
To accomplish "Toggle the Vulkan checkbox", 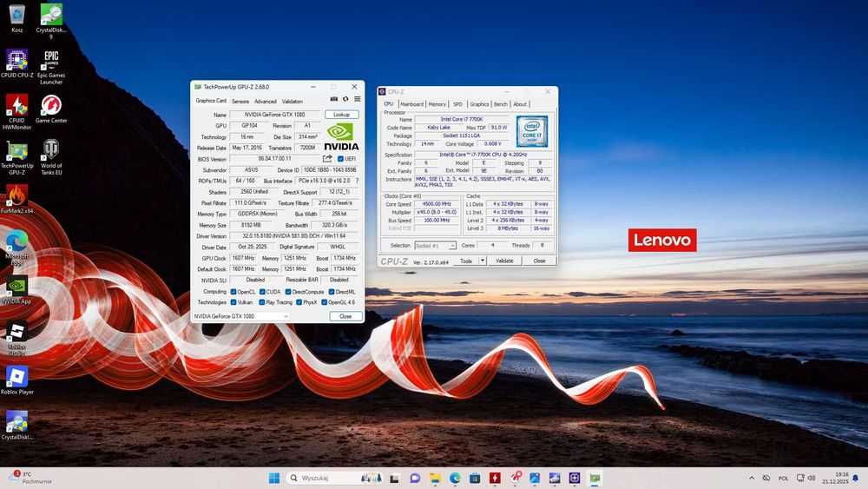I will (x=233, y=302).
